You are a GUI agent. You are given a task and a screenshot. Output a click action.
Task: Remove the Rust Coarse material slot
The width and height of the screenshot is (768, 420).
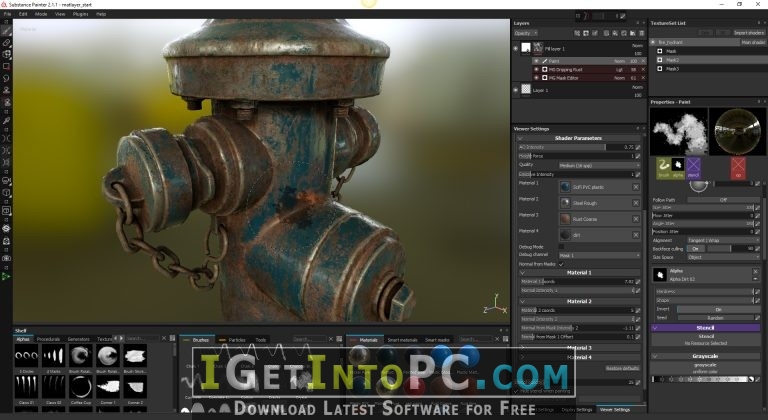pyautogui.click(x=636, y=218)
